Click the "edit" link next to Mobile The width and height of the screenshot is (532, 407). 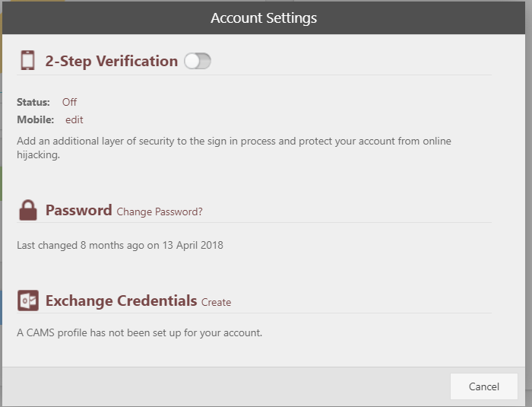click(74, 119)
